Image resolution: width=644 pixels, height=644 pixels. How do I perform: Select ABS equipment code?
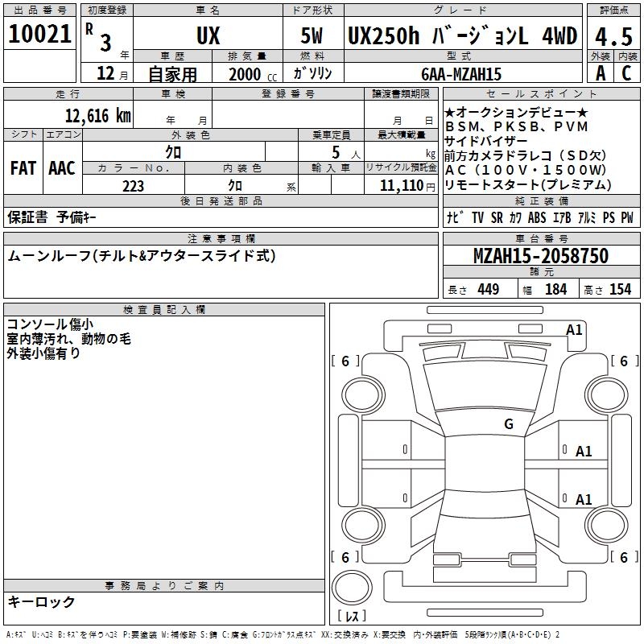tap(537, 217)
